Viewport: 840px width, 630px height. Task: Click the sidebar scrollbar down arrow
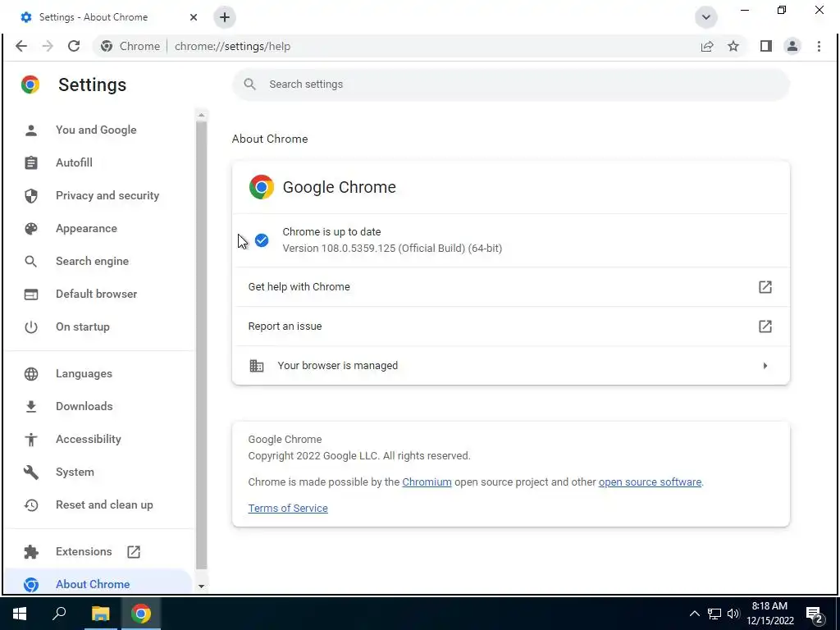click(202, 586)
